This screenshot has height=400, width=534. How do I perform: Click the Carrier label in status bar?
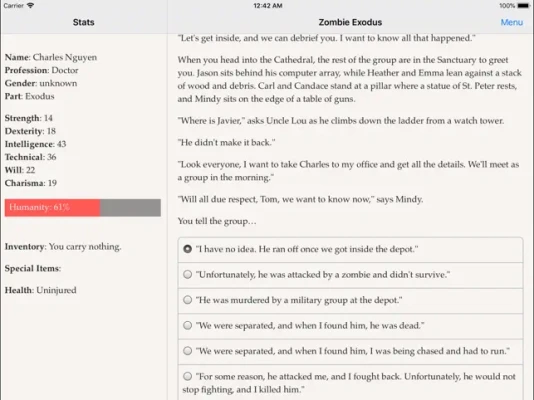pos(14,5)
